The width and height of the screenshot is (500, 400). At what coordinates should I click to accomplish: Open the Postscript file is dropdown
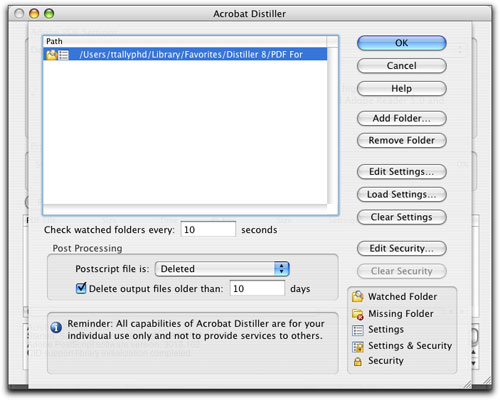click(x=222, y=269)
